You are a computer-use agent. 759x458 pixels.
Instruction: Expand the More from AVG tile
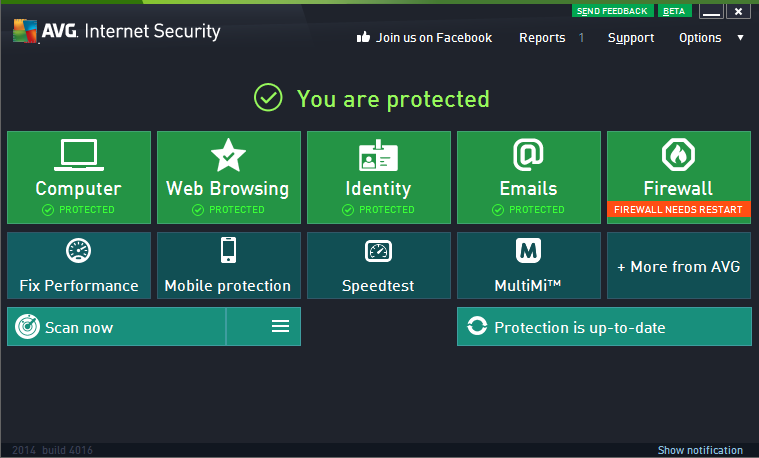click(678, 266)
